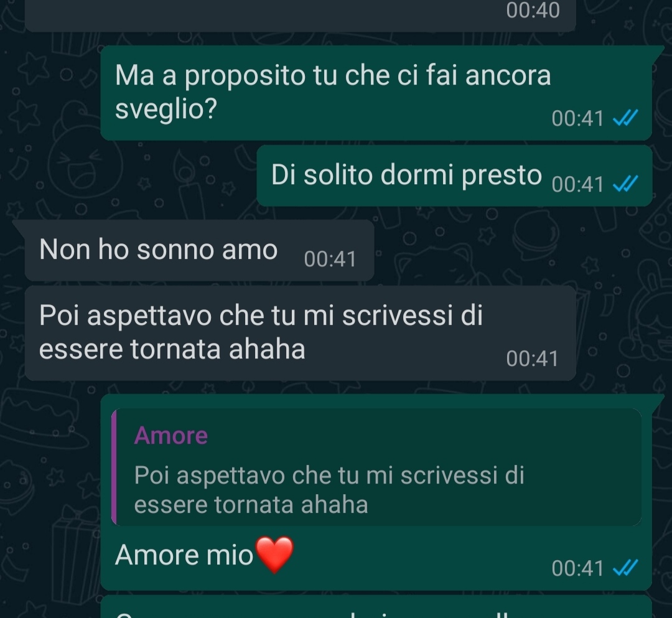This screenshot has height=618, width=672.
Task: Select the received "Poi aspettavo che tu" gray bubble
Action: [301, 333]
